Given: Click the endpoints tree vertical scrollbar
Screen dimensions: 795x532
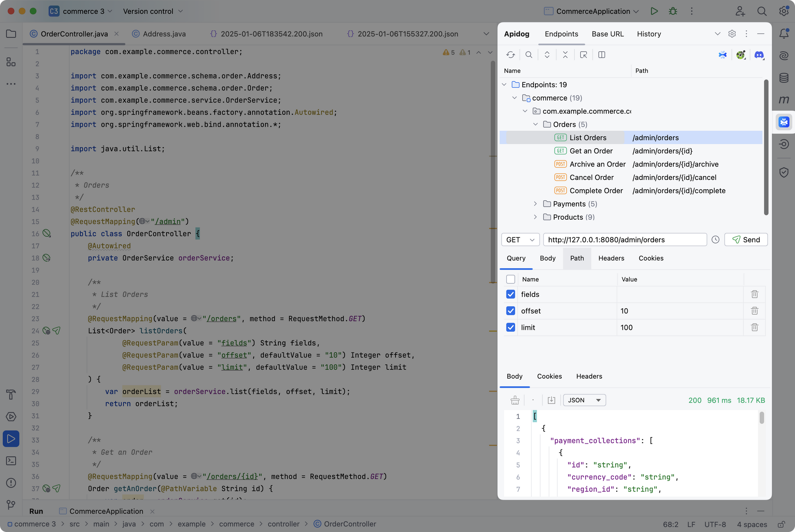Looking at the screenshot, I should (x=766, y=147).
